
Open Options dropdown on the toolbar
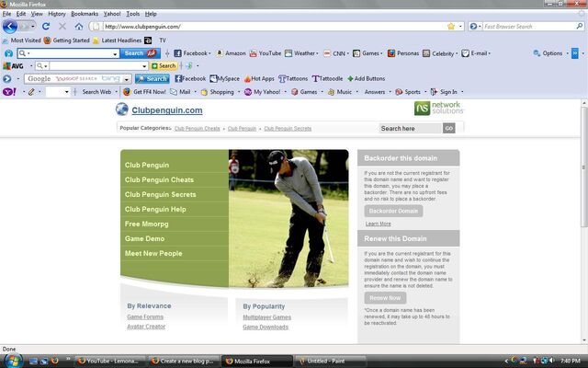(550, 53)
